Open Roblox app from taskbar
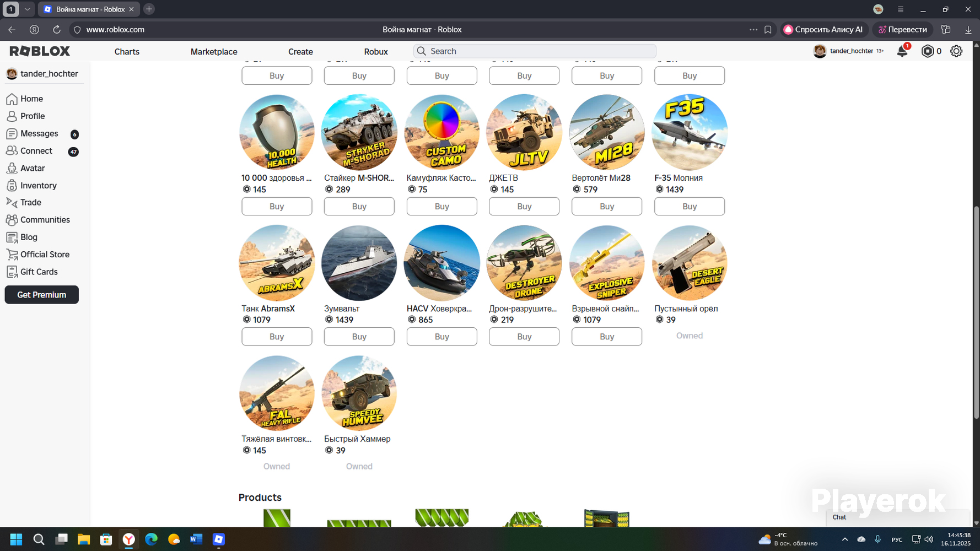 [x=219, y=539]
